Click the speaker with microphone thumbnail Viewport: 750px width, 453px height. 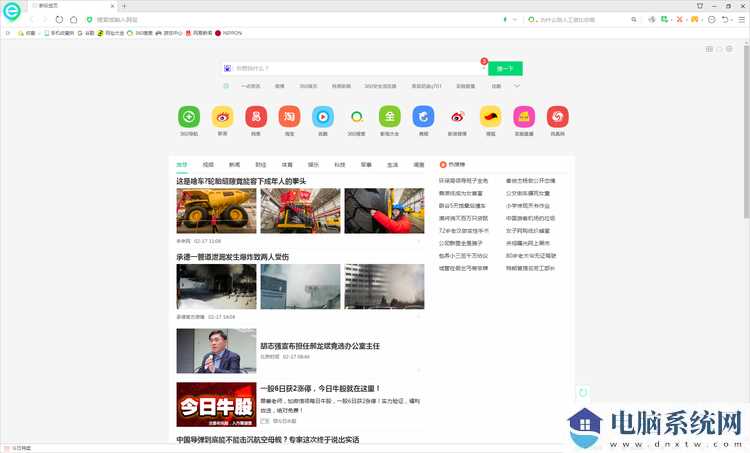point(216,351)
